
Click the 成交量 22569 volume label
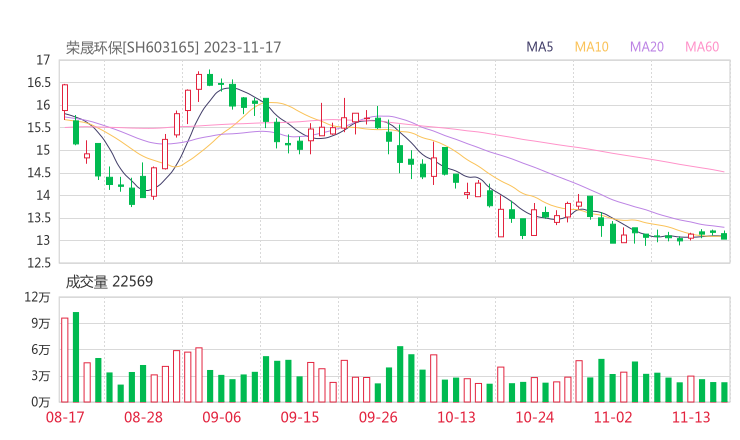(109, 282)
